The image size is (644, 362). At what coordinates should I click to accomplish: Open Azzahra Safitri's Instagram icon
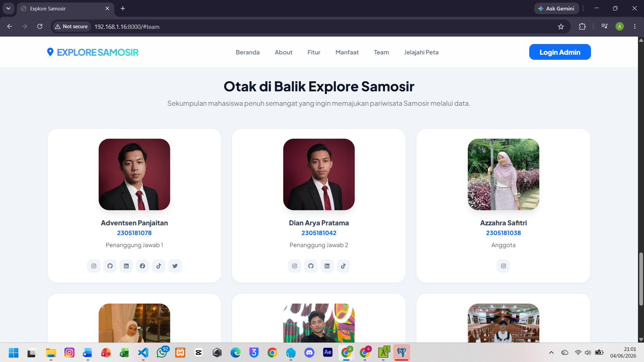click(x=503, y=266)
